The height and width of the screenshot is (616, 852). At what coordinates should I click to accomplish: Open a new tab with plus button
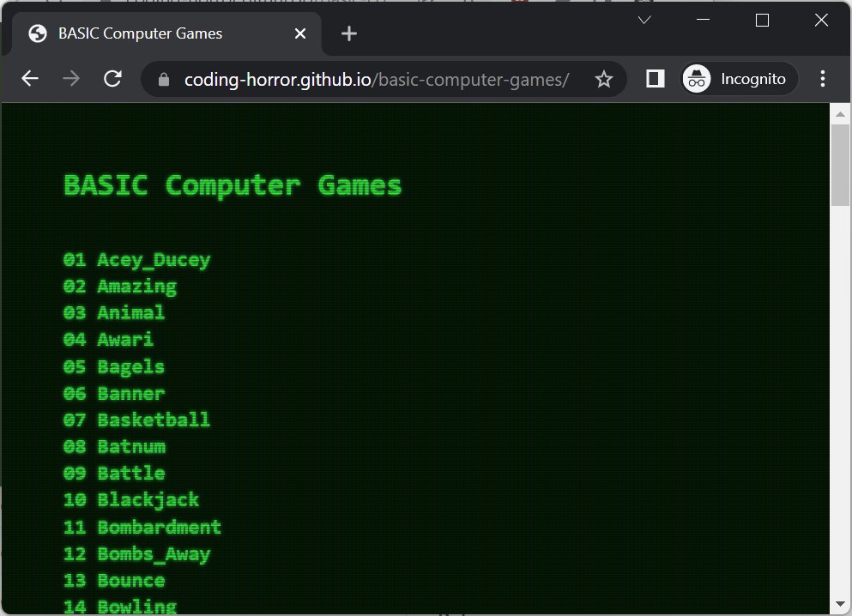(348, 33)
